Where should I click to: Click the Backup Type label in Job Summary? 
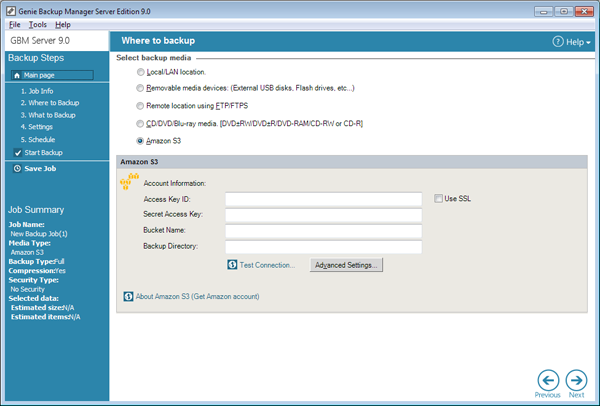pyautogui.click(x=31, y=262)
